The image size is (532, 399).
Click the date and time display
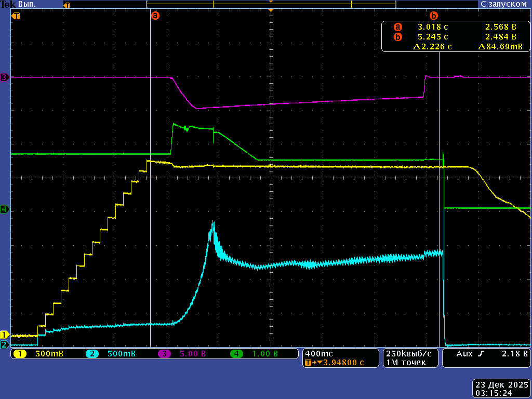point(501,389)
